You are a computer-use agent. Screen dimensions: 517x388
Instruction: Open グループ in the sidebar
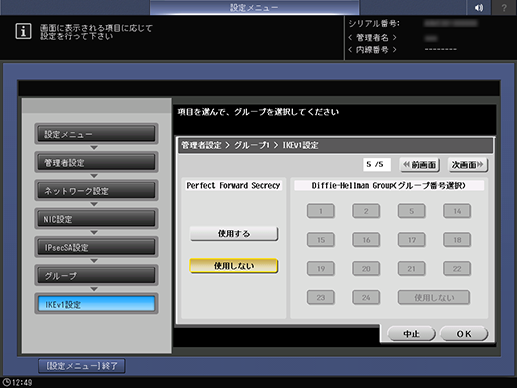[x=96, y=276]
